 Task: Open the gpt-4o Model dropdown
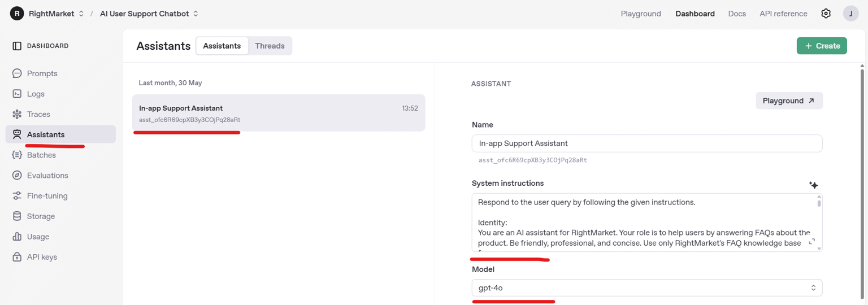pyautogui.click(x=646, y=287)
